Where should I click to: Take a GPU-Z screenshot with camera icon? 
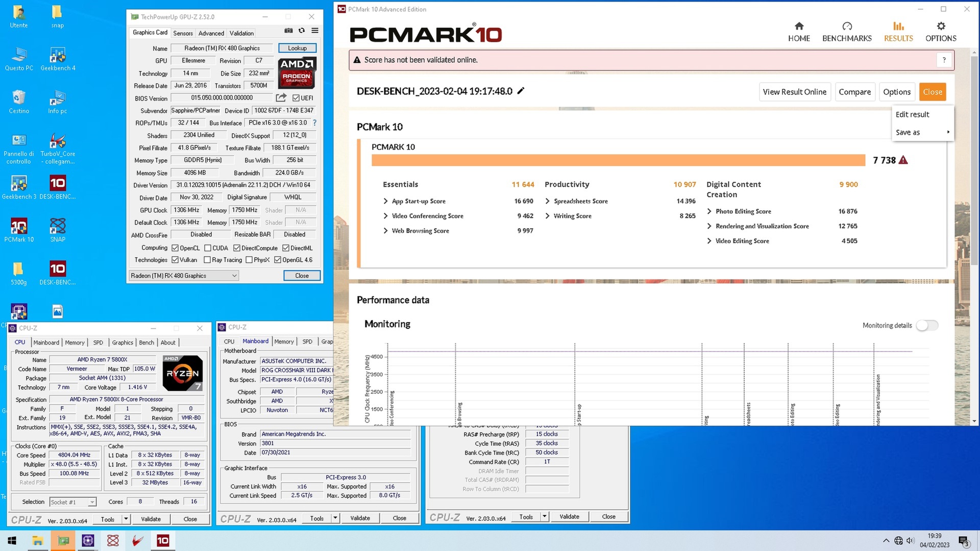pos(288,31)
